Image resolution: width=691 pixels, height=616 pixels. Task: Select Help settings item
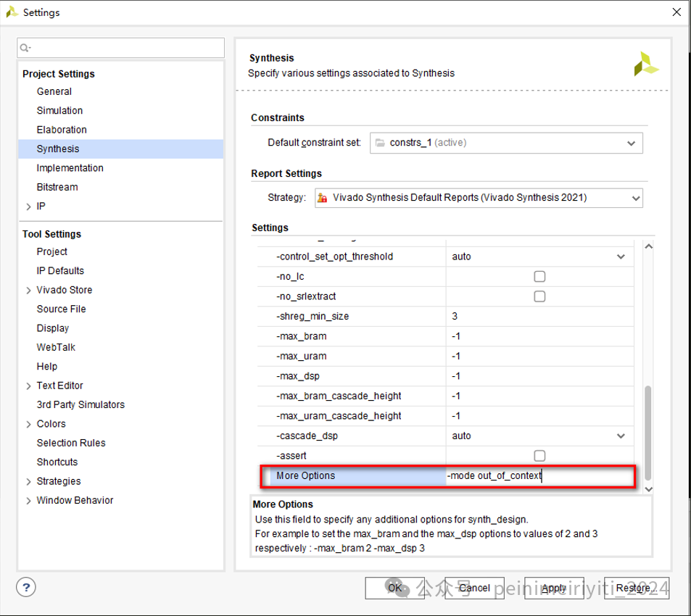pyautogui.click(x=47, y=367)
